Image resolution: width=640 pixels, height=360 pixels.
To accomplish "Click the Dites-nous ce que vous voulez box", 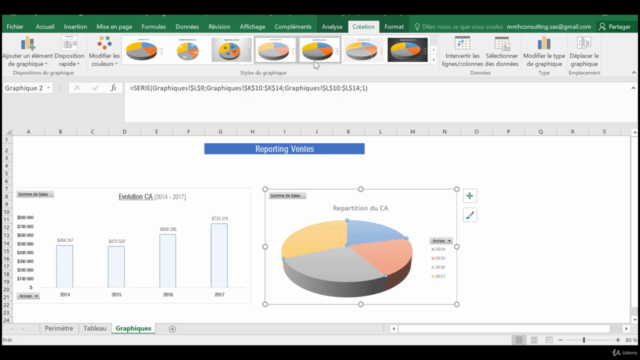I will (458, 27).
